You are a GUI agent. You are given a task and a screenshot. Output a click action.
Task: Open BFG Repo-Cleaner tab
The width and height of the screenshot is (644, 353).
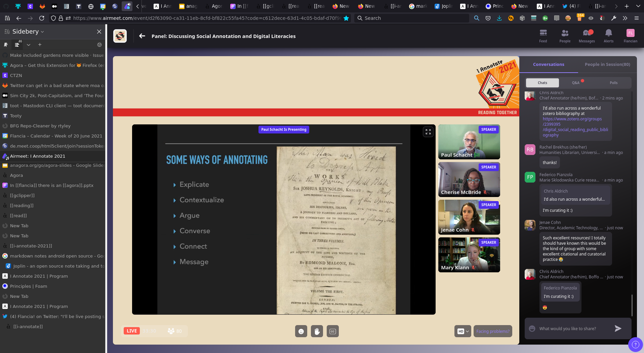tap(53, 126)
